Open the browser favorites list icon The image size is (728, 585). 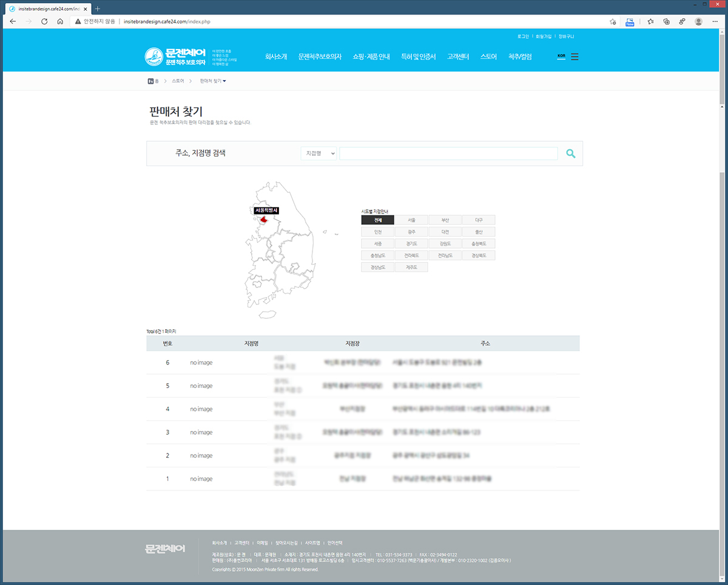tap(650, 21)
